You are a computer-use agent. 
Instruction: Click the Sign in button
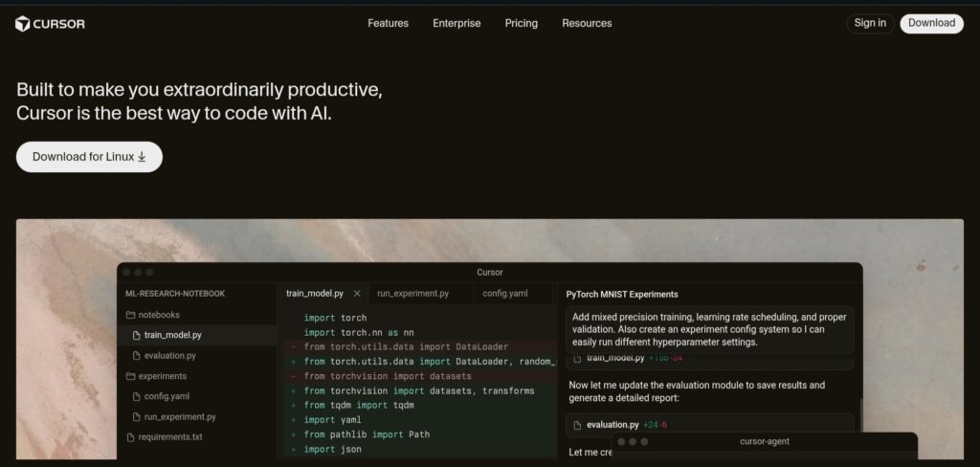[x=870, y=23]
